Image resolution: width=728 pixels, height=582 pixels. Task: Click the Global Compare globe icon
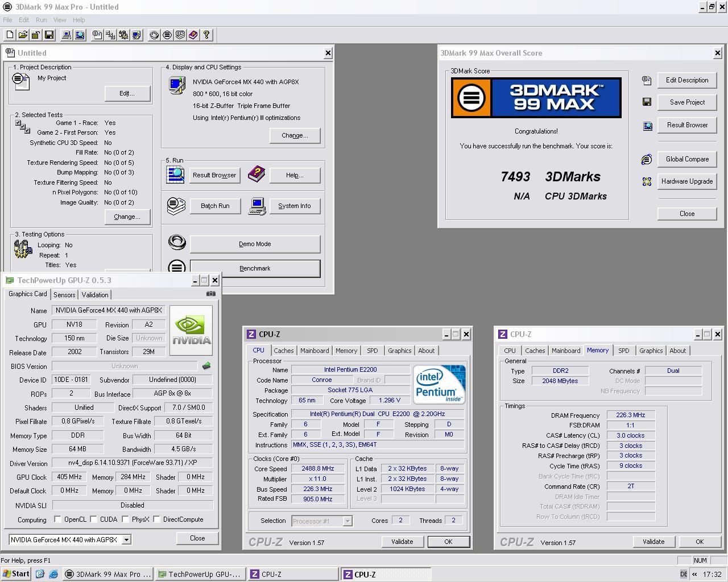click(647, 160)
